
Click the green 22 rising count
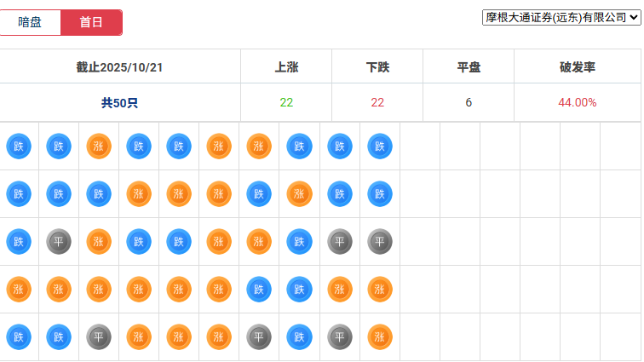click(286, 103)
